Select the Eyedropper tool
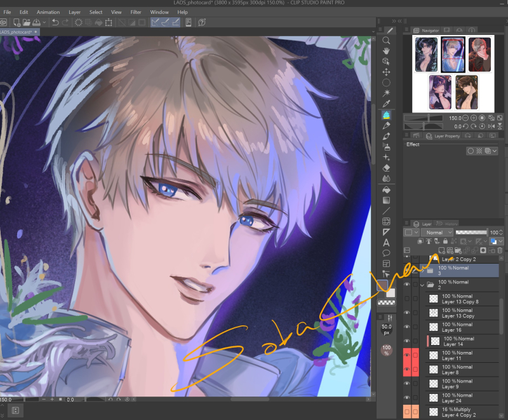This screenshot has width=508, height=420. click(386, 104)
